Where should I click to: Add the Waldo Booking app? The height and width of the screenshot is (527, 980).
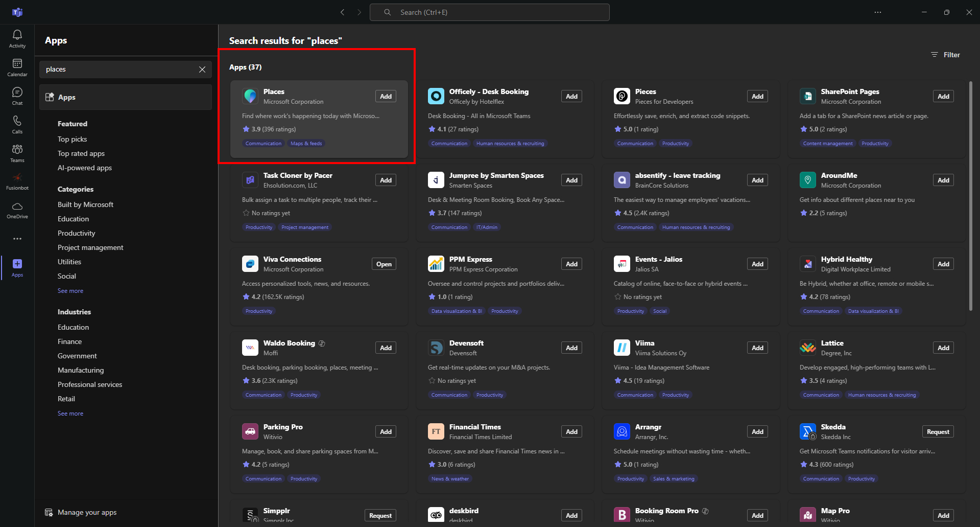pyautogui.click(x=386, y=348)
